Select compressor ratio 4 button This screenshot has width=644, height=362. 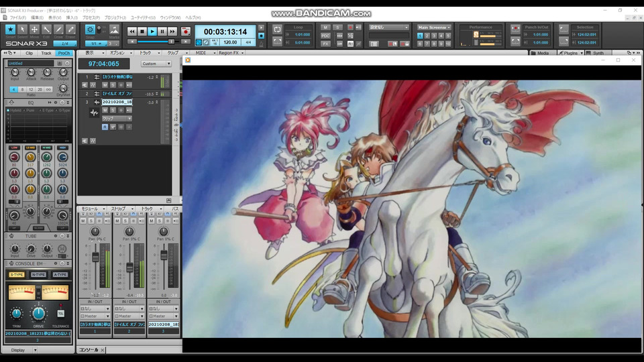13,89
